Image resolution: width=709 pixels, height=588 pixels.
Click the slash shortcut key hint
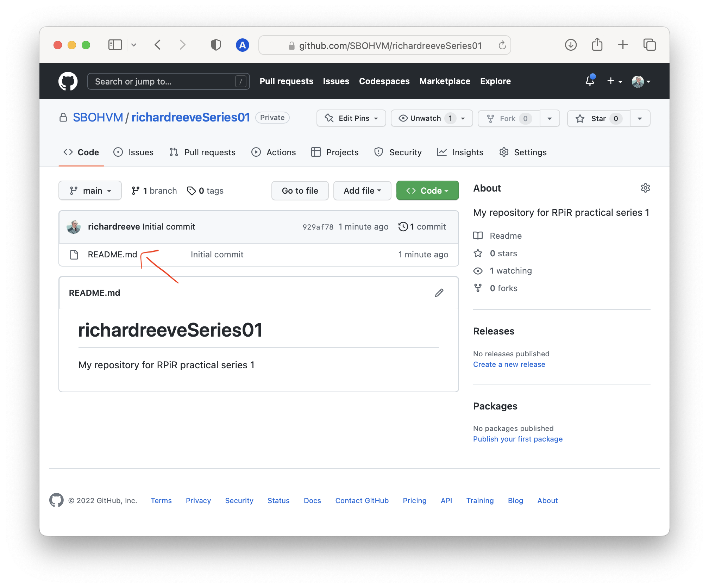tap(241, 81)
